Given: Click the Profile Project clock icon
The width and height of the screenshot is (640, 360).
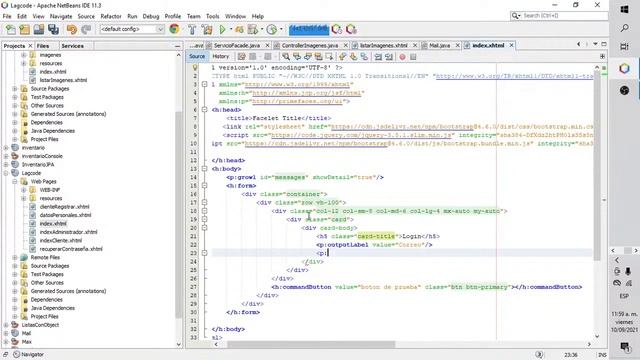Looking at the screenshot, I should (x=271, y=29).
